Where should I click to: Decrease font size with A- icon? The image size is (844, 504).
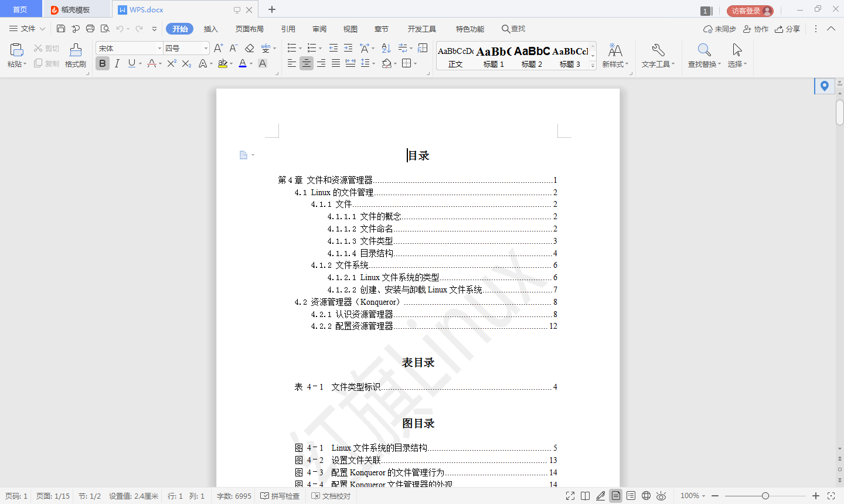(233, 48)
